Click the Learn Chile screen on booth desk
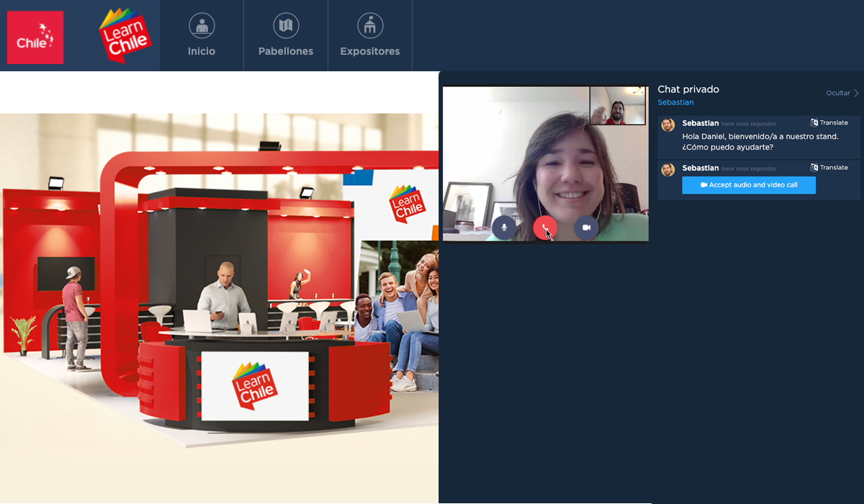Screen dimensions: 864x504 254,385
